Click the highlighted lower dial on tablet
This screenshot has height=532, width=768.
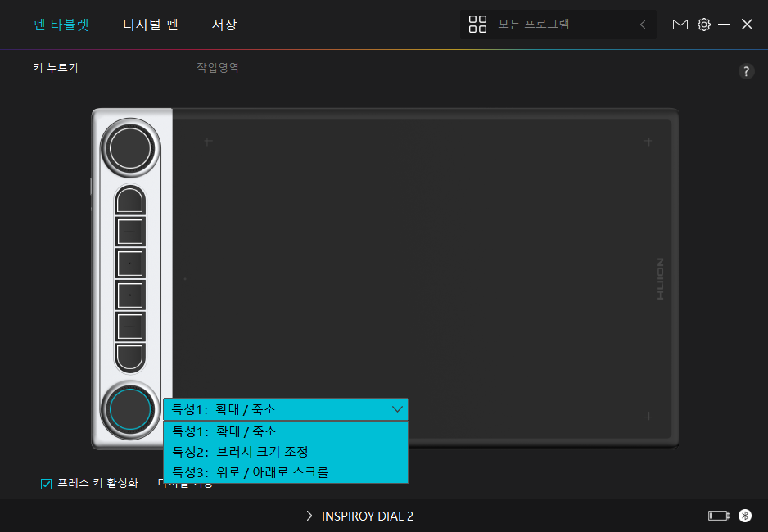coord(130,408)
